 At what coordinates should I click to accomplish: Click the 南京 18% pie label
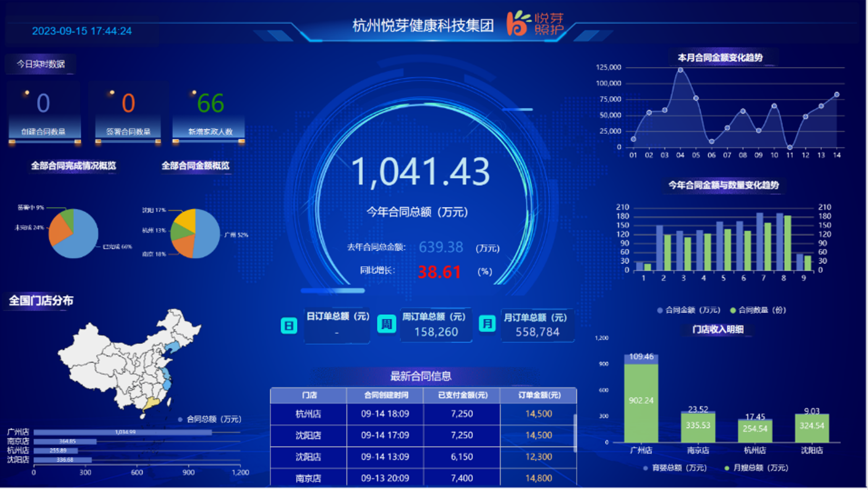click(x=154, y=254)
